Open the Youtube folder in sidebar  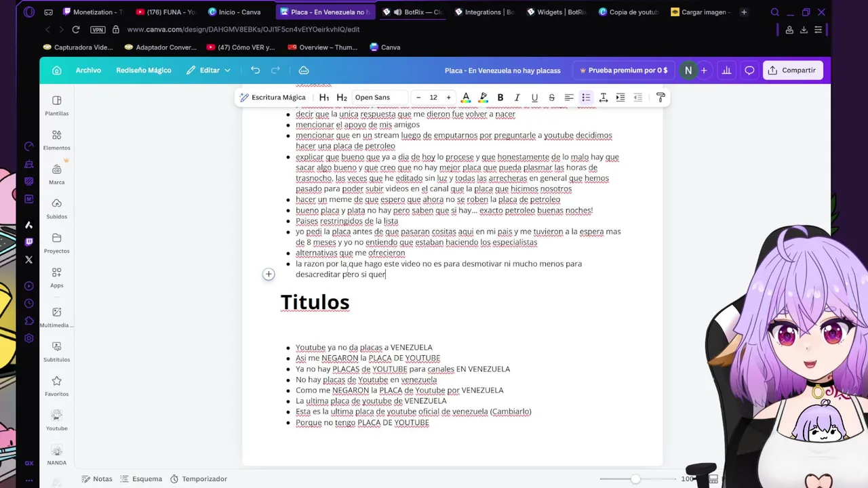coord(56,420)
